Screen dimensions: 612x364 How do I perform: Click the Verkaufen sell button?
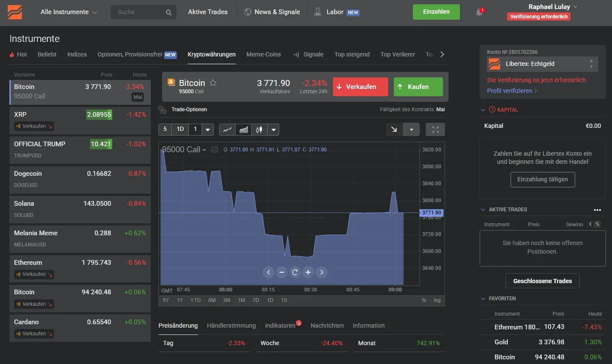pos(361,87)
